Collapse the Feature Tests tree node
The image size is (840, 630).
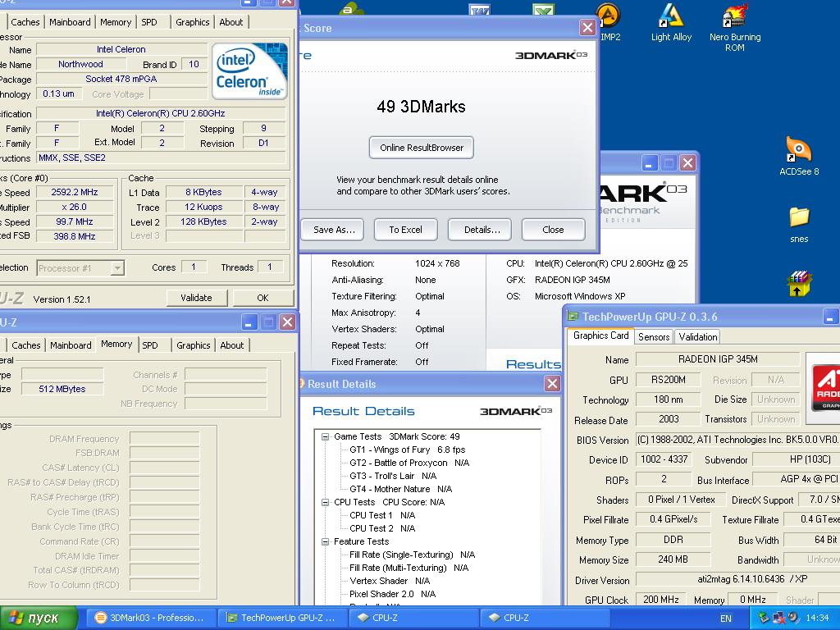click(325, 541)
